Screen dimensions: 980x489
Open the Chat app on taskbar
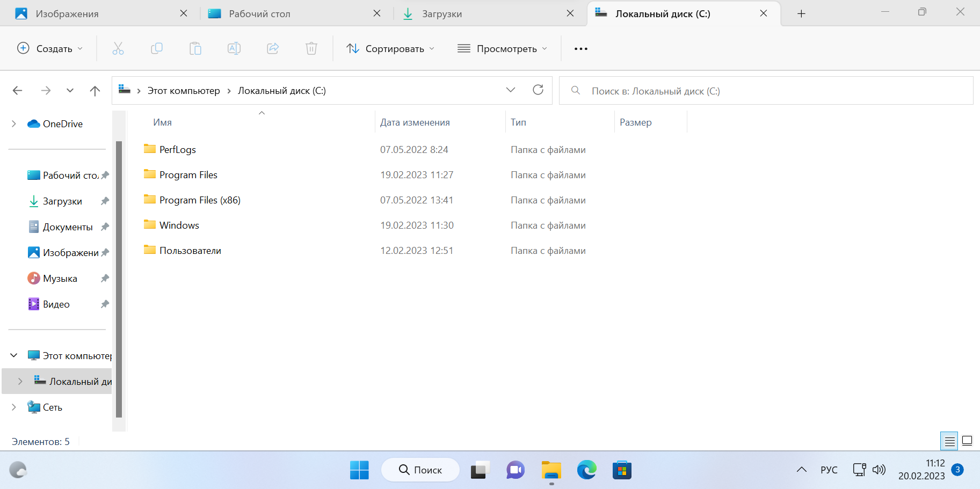click(x=516, y=470)
